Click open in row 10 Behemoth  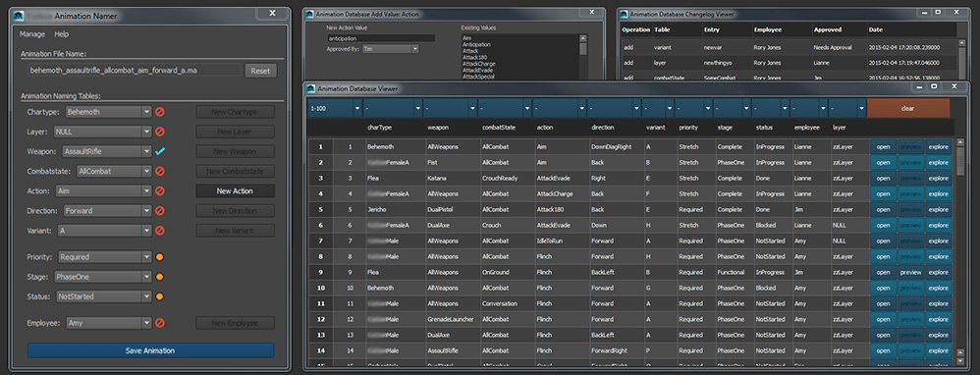(x=883, y=289)
